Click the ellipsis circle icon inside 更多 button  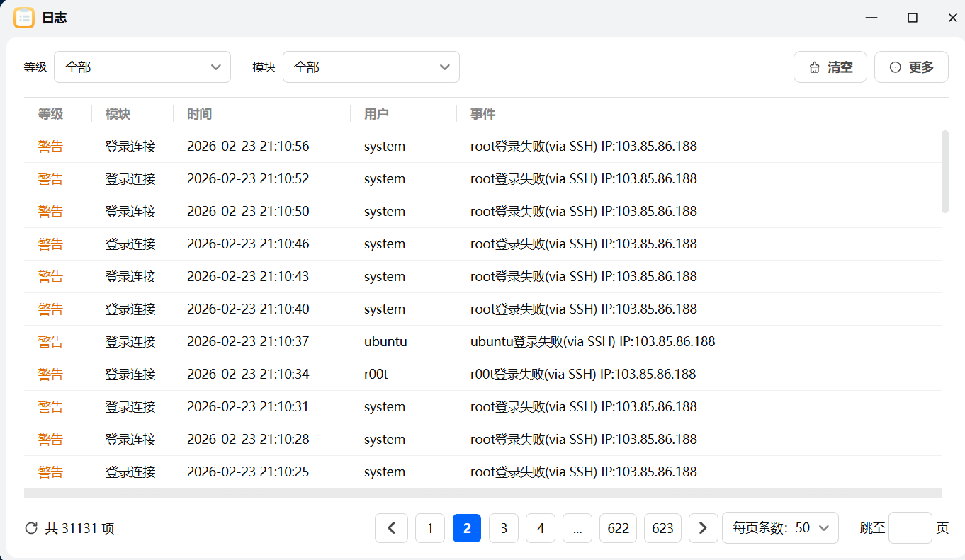(x=894, y=67)
